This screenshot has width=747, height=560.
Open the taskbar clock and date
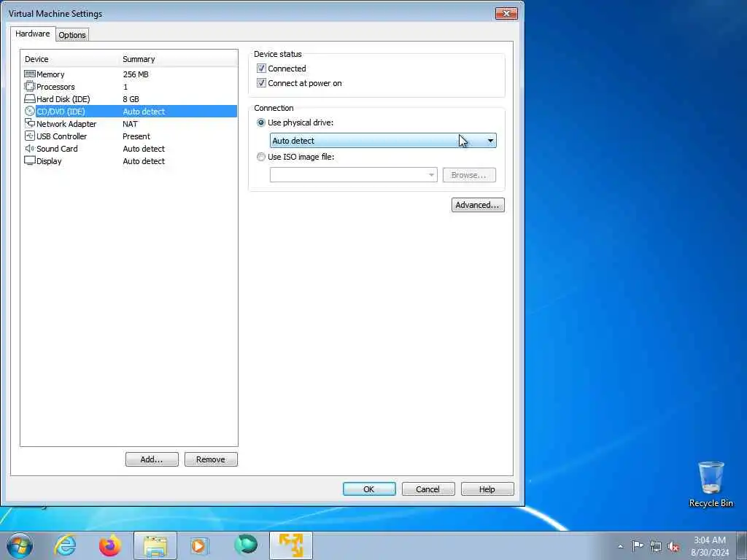(x=710, y=546)
